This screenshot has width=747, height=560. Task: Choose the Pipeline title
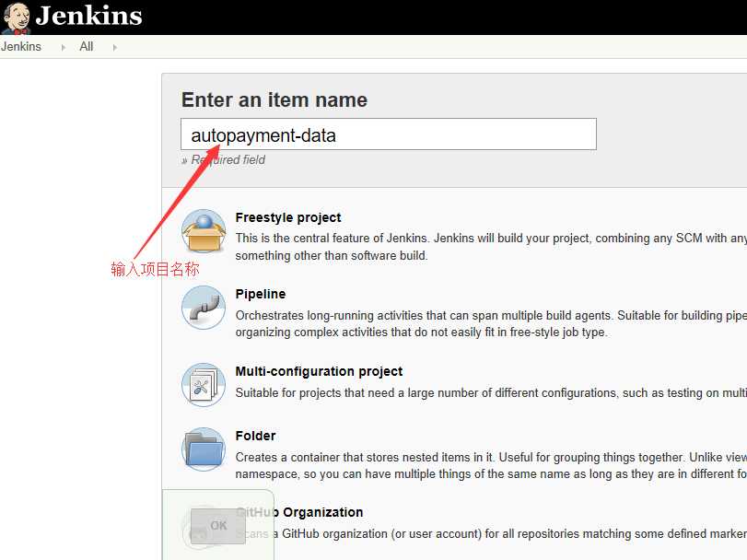(x=261, y=294)
